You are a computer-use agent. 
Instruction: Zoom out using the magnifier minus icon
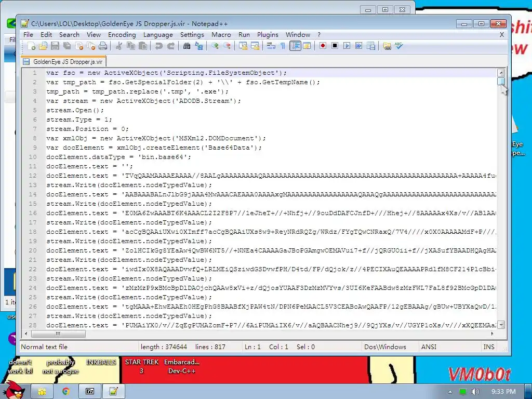(227, 46)
